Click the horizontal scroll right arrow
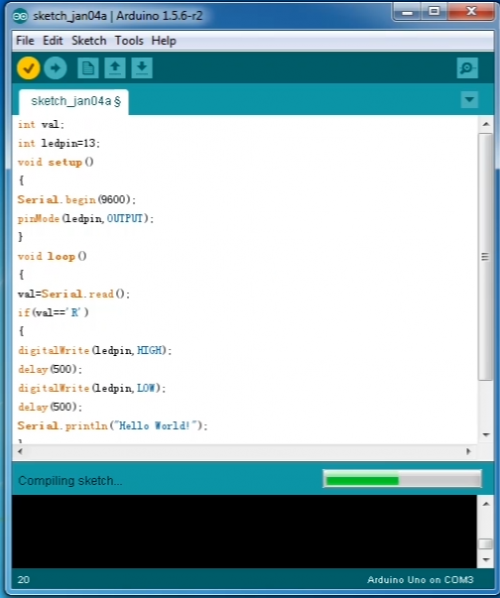The width and height of the screenshot is (500, 598). pyautogui.click(x=469, y=451)
